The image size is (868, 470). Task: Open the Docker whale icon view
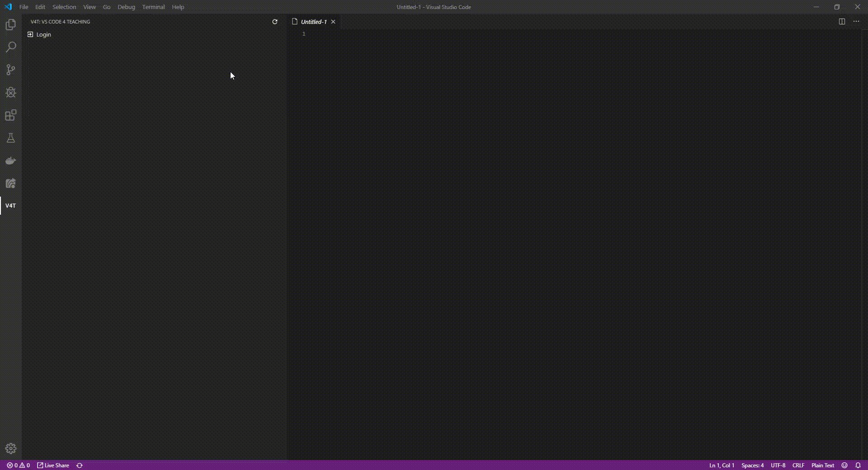click(x=11, y=160)
